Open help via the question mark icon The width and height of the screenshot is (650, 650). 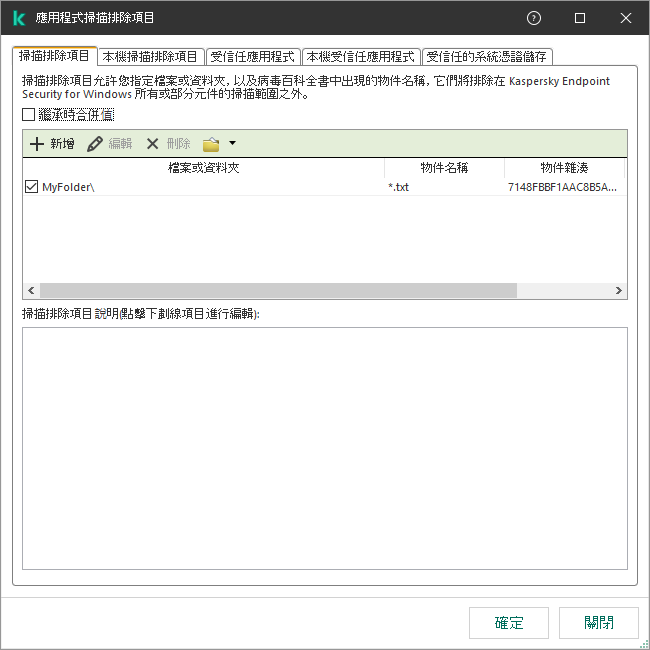pos(534,18)
